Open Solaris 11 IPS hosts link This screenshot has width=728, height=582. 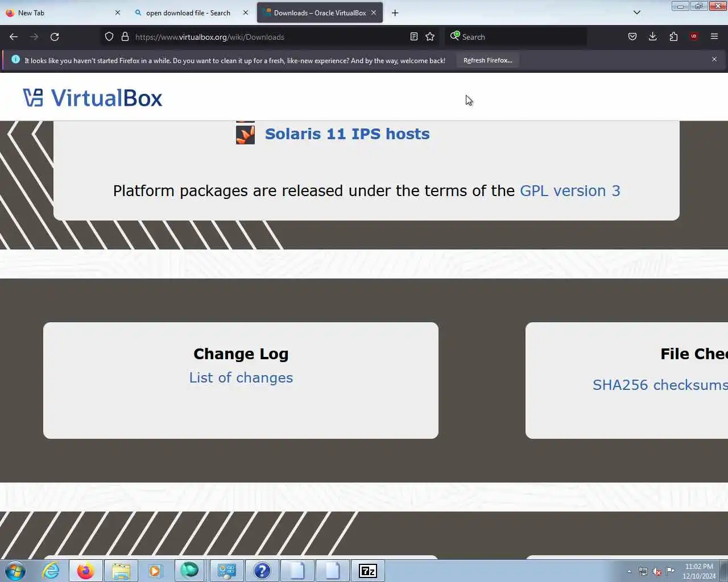[x=347, y=134]
